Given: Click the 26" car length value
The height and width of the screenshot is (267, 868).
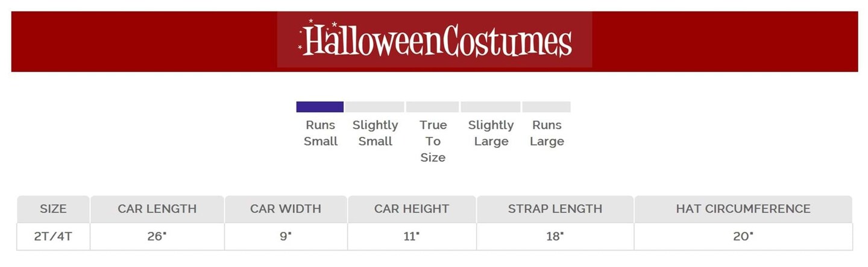Looking at the screenshot, I should pos(157,236).
